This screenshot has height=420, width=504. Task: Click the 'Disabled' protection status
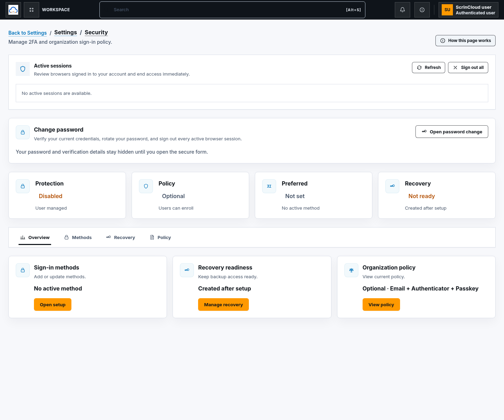(50, 196)
